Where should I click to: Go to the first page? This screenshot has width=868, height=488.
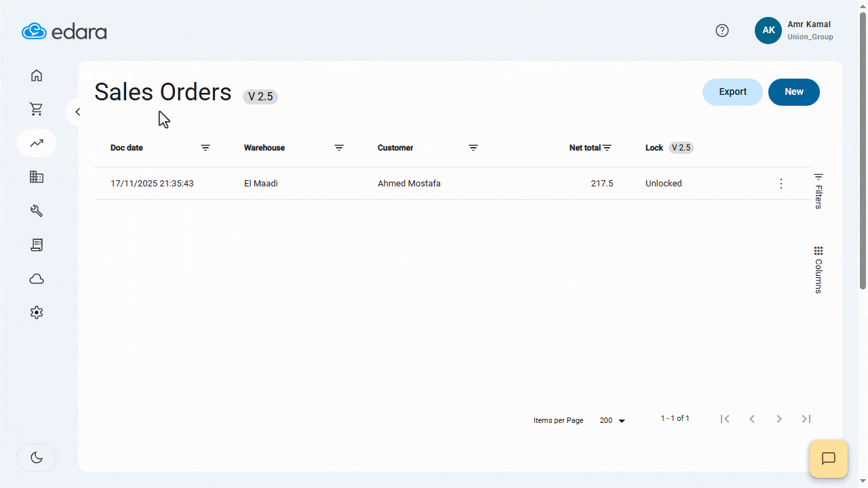click(x=725, y=419)
